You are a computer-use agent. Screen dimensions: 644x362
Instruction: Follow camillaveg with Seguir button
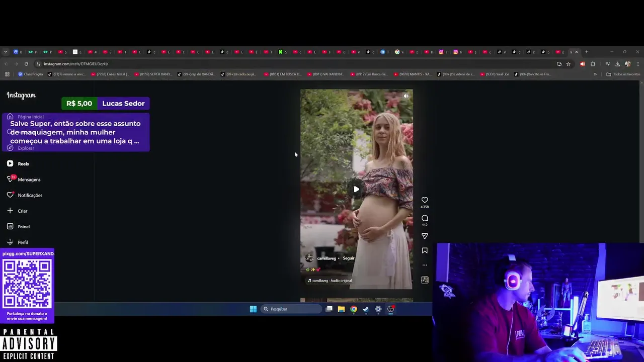349,258
